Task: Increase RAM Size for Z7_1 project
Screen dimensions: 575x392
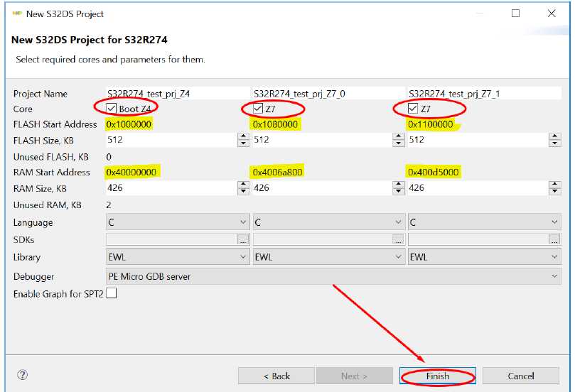Action: click(555, 184)
